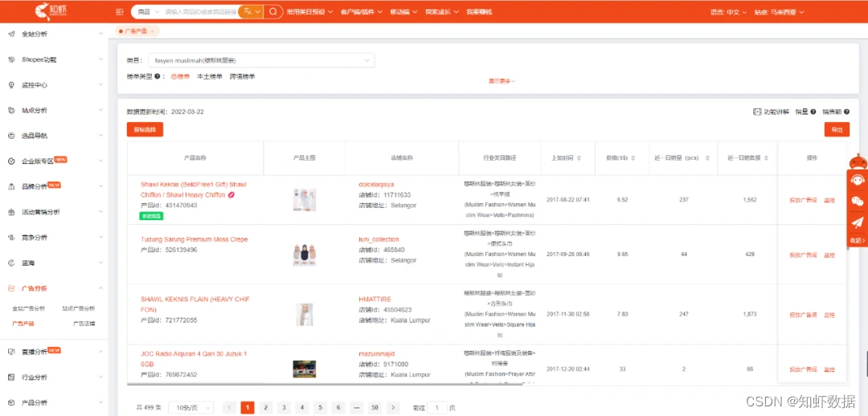The image size is (868, 416).
Task: Collapse sidebar using the menu fold icon
Action: pos(120,12)
